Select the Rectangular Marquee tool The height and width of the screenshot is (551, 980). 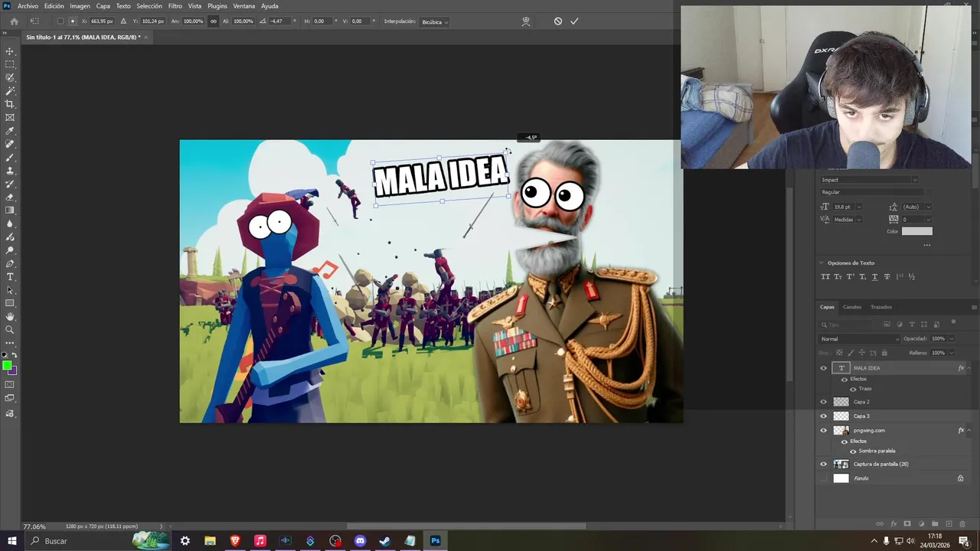pyautogui.click(x=10, y=64)
